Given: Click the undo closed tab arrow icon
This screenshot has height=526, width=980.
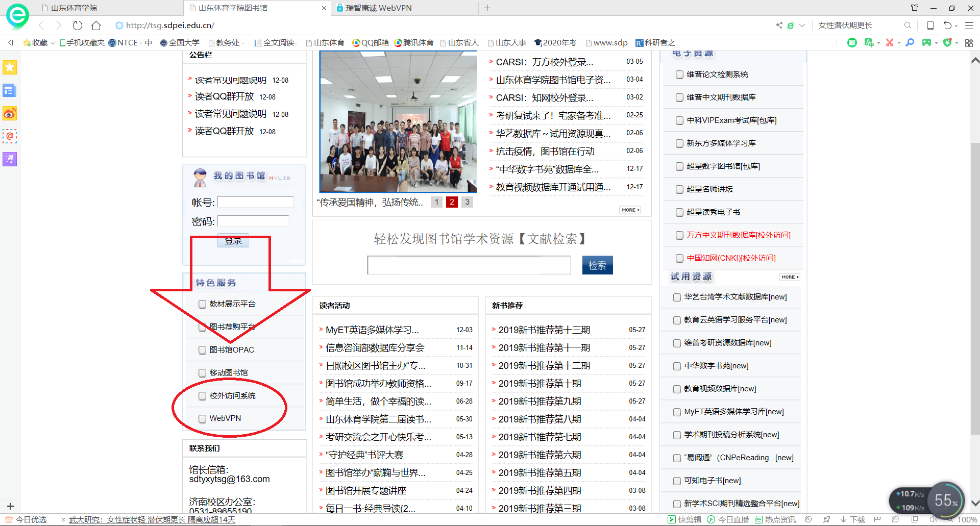Looking at the screenshot, I should click(x=947, y=25).
